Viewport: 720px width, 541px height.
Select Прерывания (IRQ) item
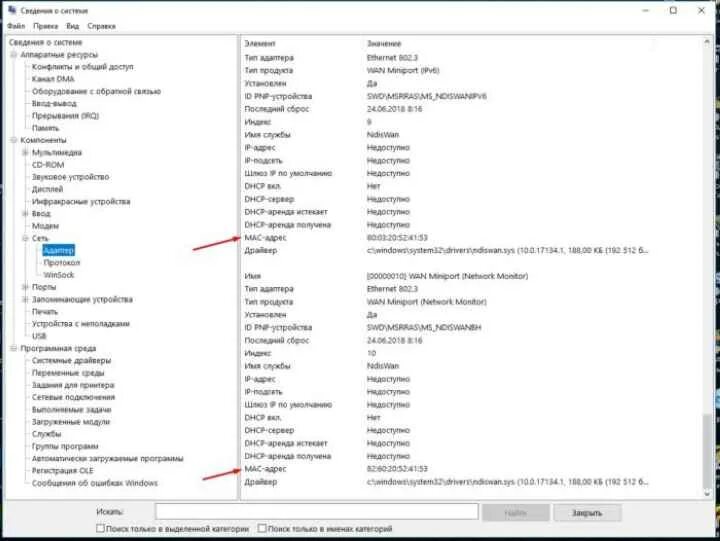click(65, 116)
